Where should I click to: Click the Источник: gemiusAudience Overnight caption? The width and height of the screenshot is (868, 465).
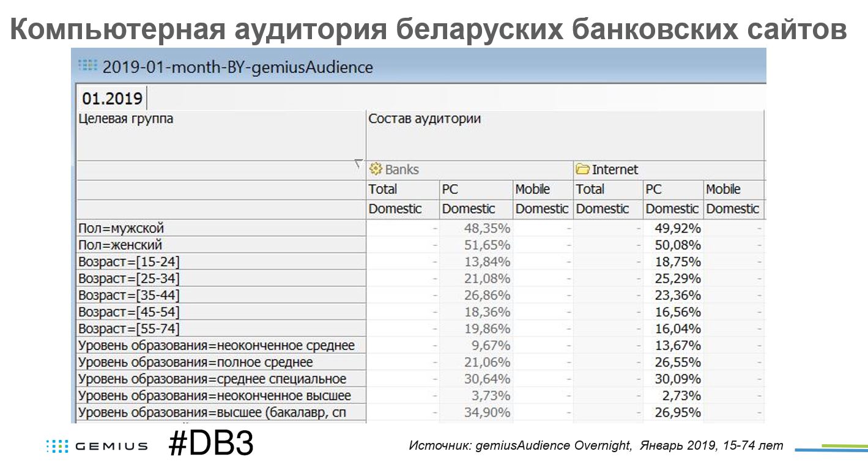pos(520,445)
